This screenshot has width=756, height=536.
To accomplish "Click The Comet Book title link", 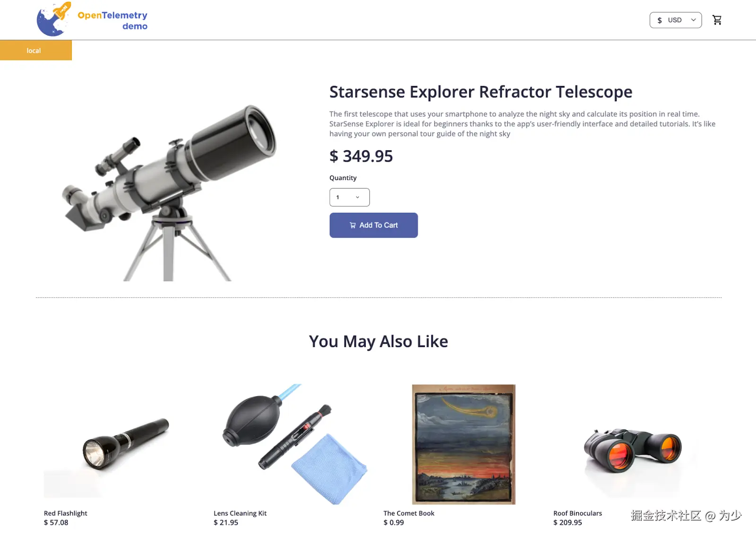I will [x=409, y=513].
